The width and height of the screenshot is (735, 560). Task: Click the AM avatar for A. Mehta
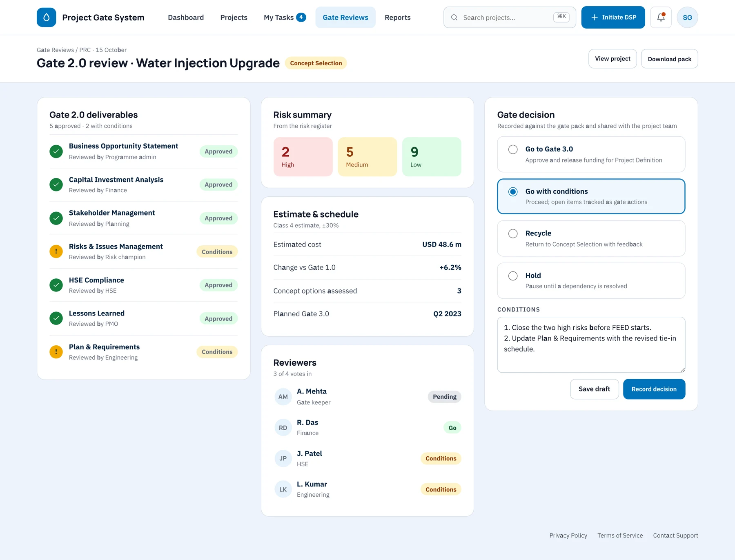(283, 397)
